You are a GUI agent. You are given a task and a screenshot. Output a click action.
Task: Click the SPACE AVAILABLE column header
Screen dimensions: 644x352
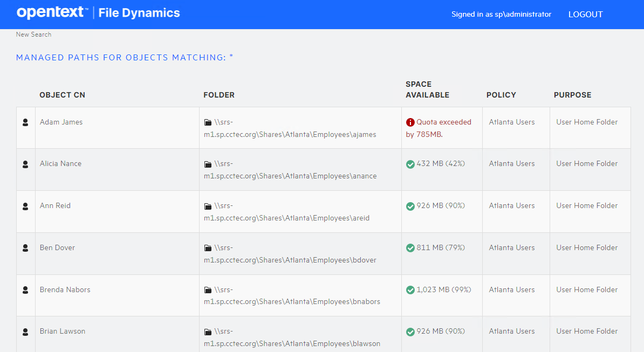(427, 89)
